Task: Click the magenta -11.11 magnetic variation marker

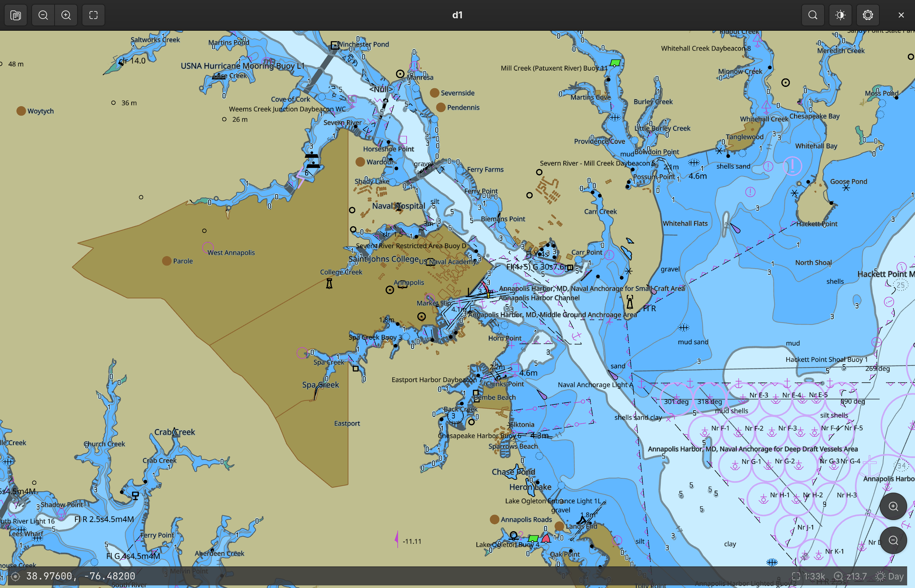Action: (397, 539)
